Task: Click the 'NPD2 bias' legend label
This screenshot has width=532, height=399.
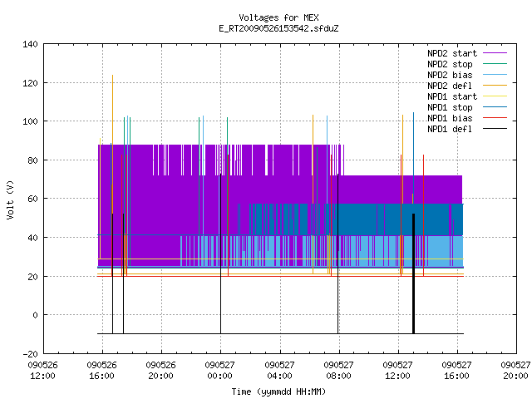Action: coord(450,75)
